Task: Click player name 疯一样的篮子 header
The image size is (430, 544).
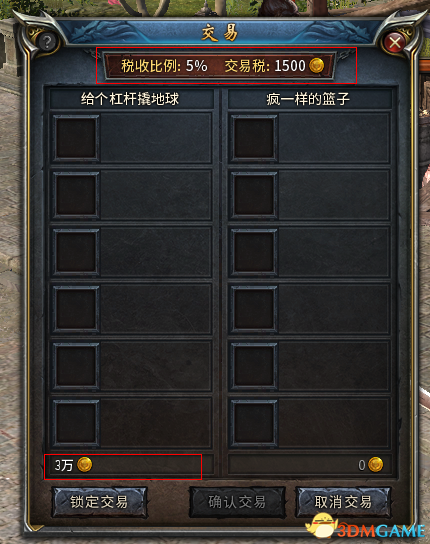Action: (x=308, y=99)
